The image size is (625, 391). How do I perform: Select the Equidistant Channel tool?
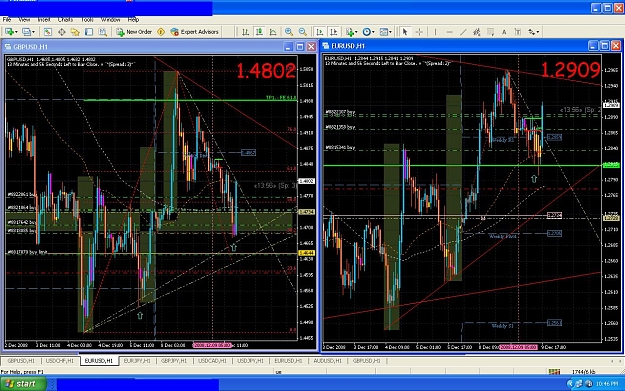(476, 32)
